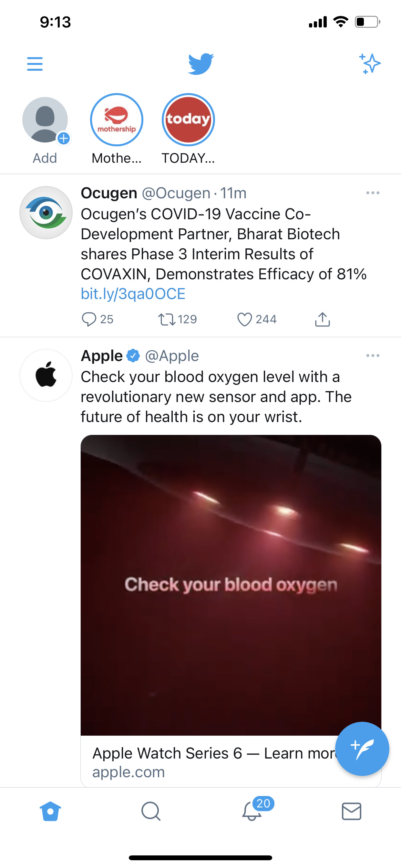Add your own fleet
Screen dimensions: 401x868
point(45,120)
